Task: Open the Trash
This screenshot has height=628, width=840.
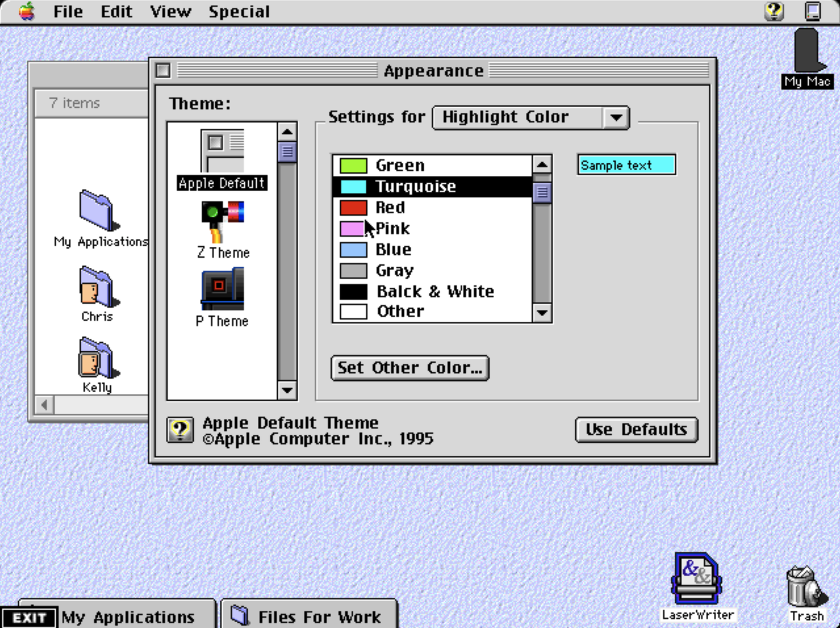Action: point(802,585)
